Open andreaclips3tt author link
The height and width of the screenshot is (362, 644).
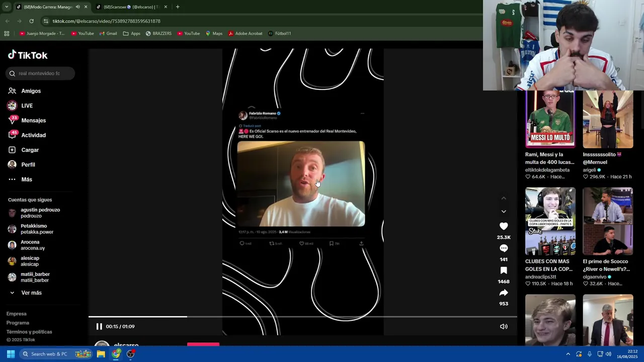[x=541, y=277]
